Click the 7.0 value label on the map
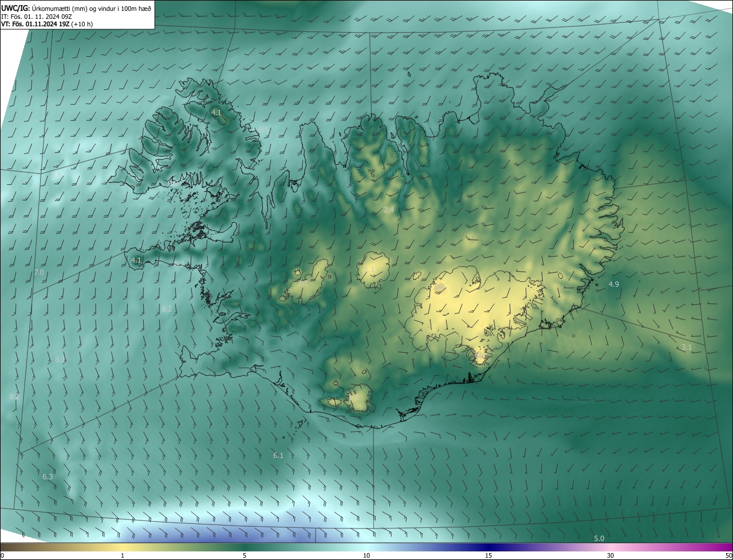 point(39,273)
